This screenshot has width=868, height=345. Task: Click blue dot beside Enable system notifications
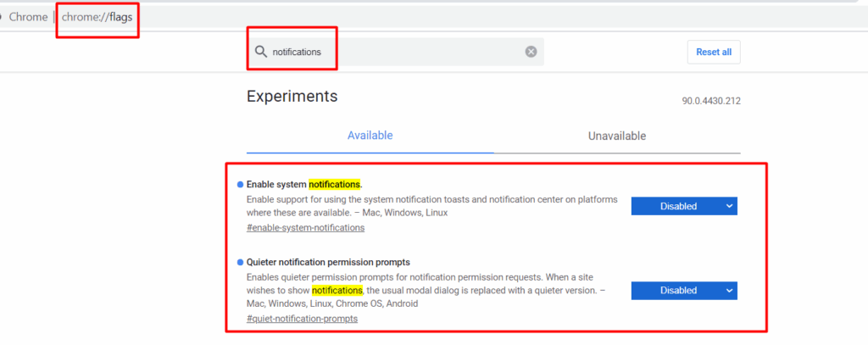click(x=240, y=185)
